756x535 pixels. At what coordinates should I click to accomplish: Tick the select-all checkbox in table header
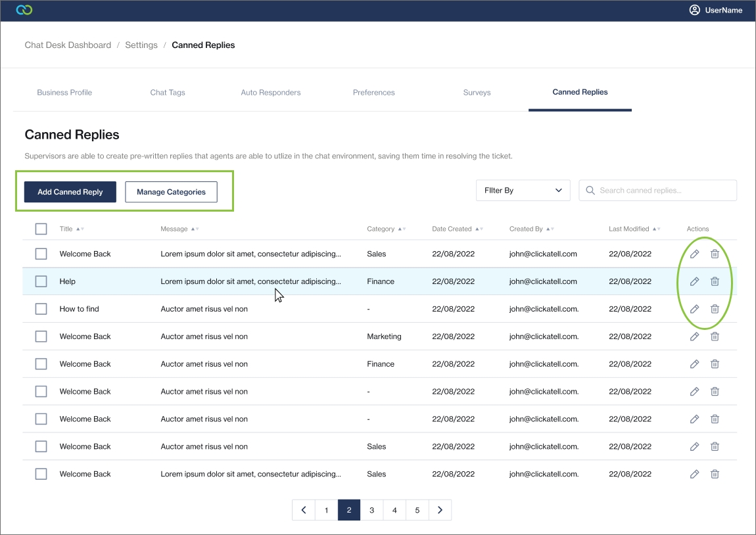[x=41, y=229]
